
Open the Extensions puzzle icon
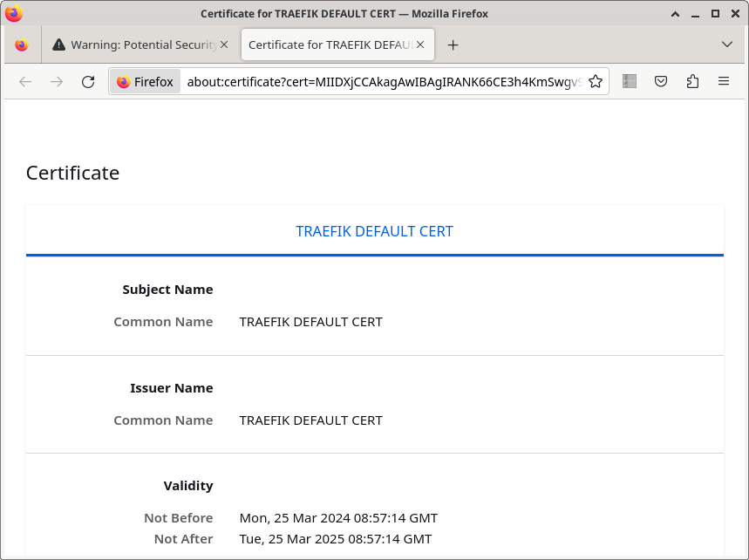point(692,81)
